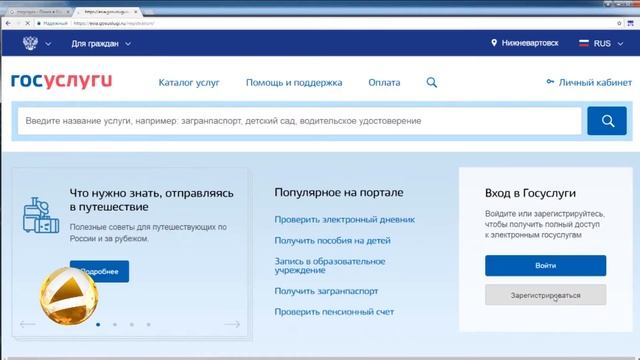Image resolution: width=640 pixels, height=360 pixels.
Task: Click the Russian coat of arms emblem icon
Action: [30, 43]
